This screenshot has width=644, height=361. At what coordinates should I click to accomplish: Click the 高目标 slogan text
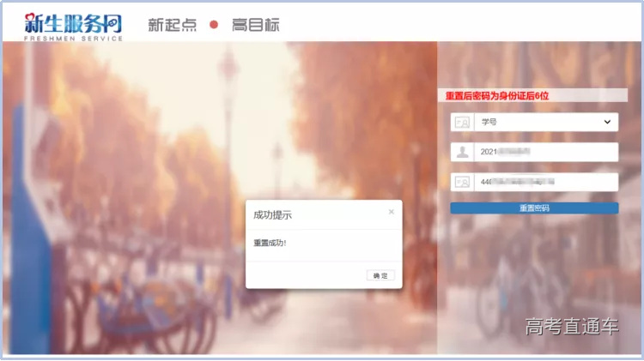coord(256,25)
